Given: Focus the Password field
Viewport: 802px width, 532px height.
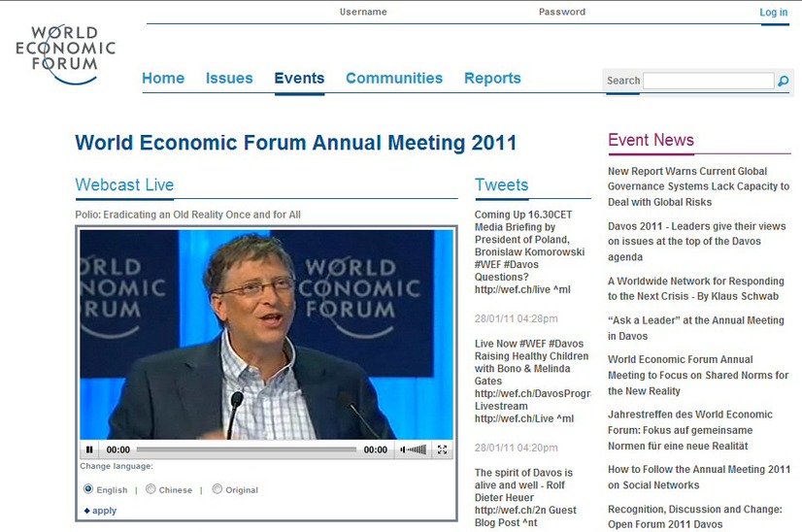Looking at the screenshot, I should [x=561, y=12].
